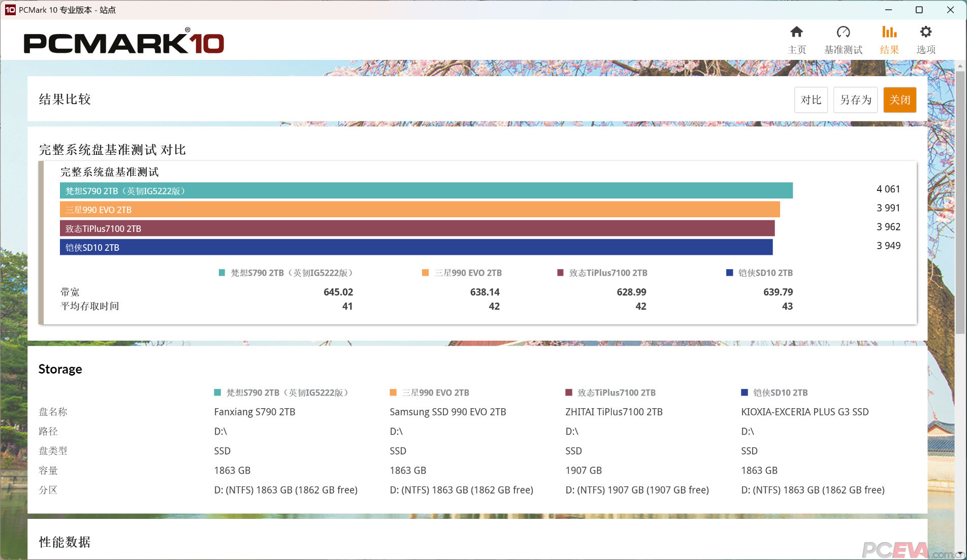Click blue swatch for 铠侠SD10 in Storage section
This screenshot has height=560, width=967.
pos(745,392)
